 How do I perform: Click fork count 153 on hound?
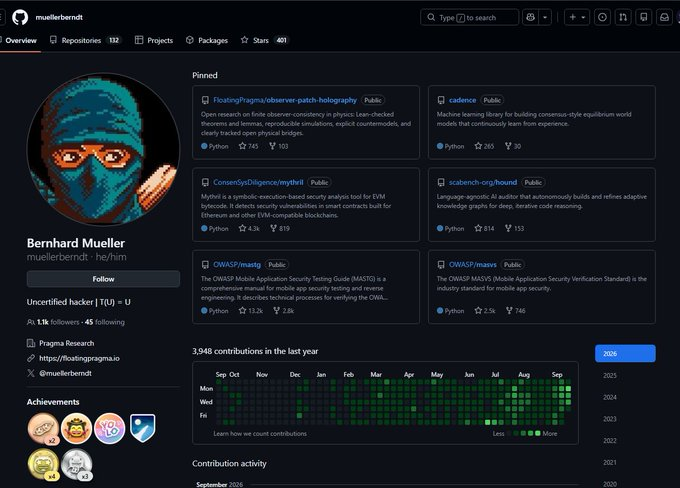click(x=514, y=228)
